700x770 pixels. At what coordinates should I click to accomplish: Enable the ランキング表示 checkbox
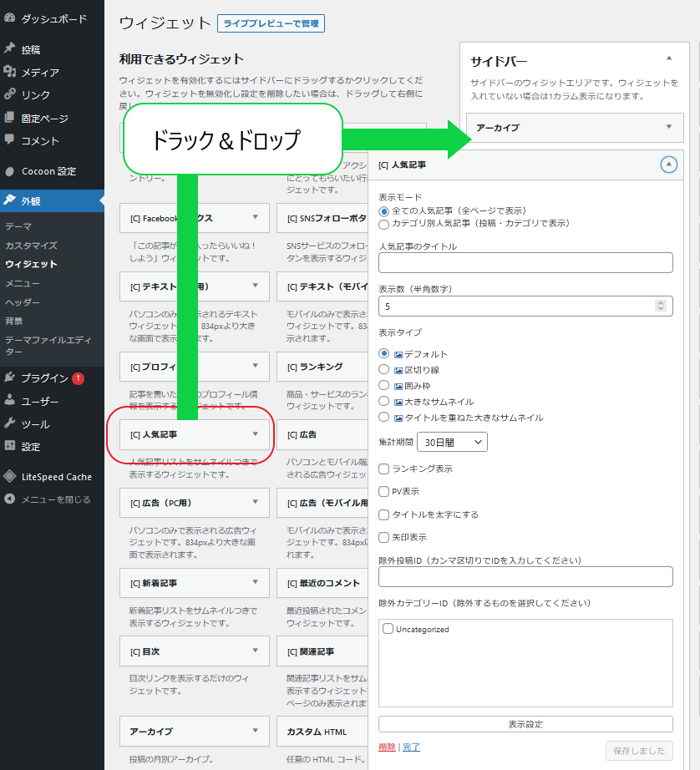[384, 469]
